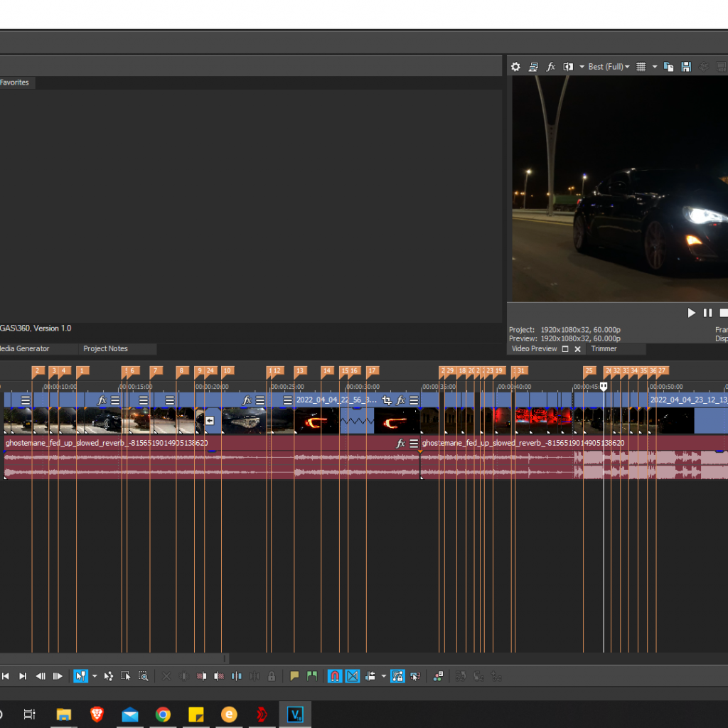Image resolution: width=728 pixels, height=728 pixels.
Task: Save snapshot to file icon
Action: point(686,67)
